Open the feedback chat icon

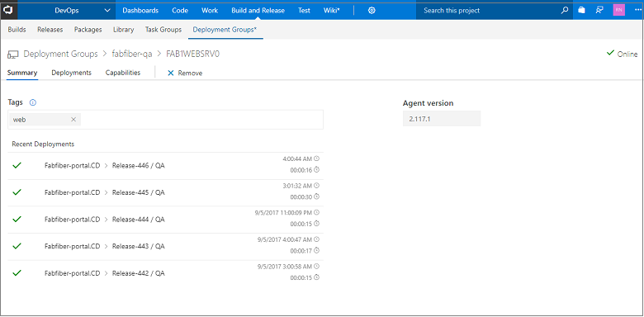click(x=599, y=10)
